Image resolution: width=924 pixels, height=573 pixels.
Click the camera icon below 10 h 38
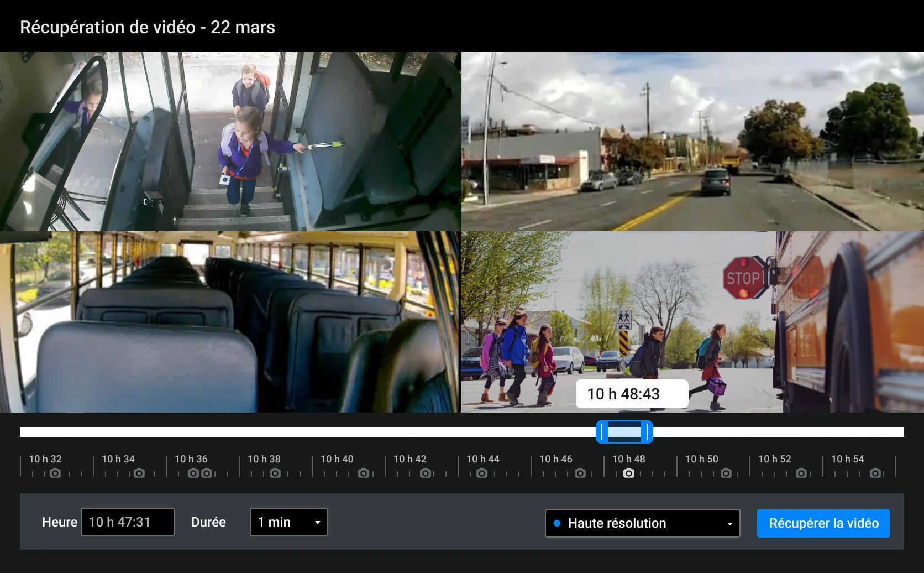click(x=275, y=473)
